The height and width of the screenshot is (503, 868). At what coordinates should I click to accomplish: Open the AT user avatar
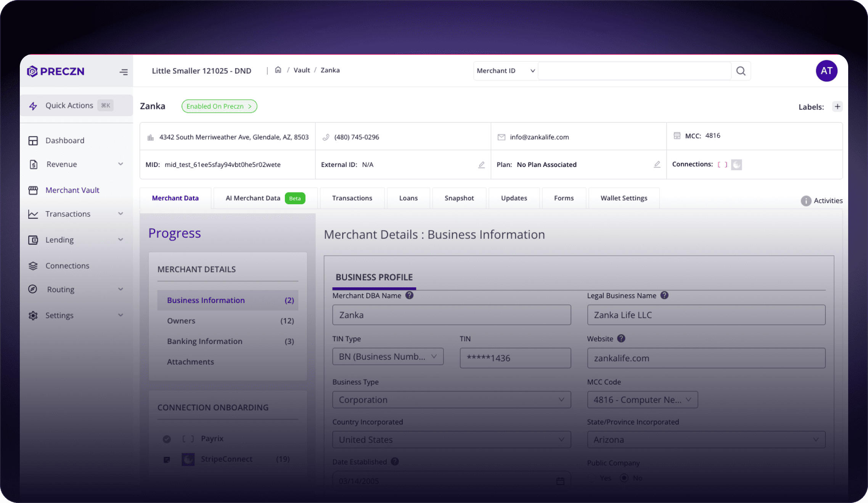pyautogui.click(x=826, y=71)
